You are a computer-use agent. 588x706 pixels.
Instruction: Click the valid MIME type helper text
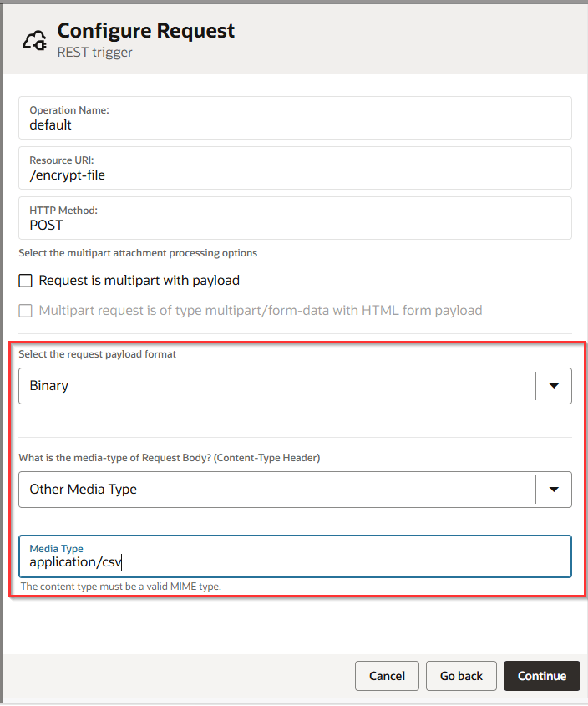pyautogui.click(x=120, y=587)
